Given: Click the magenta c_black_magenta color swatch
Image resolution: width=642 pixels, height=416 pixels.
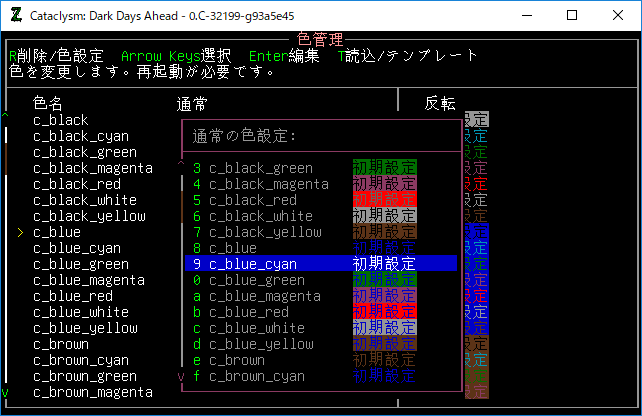Looking at the screenshot, I should pyautogui.click(x=385, y=184).
